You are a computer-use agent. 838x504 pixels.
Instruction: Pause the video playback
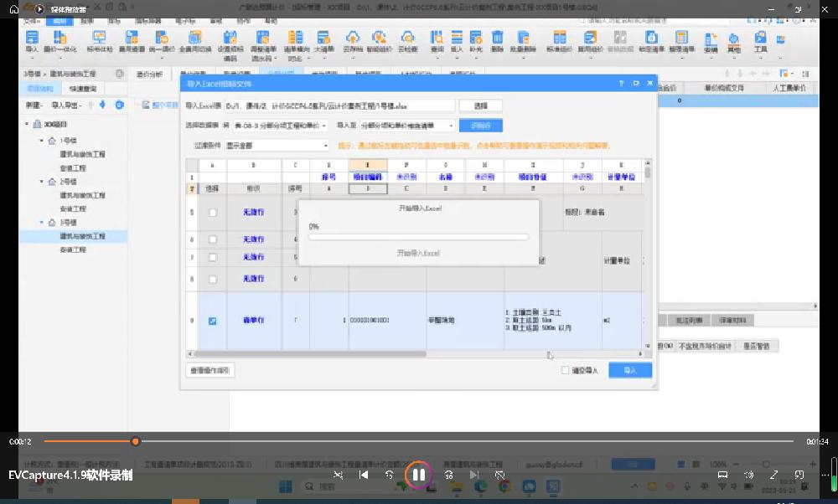click(418, 475)
